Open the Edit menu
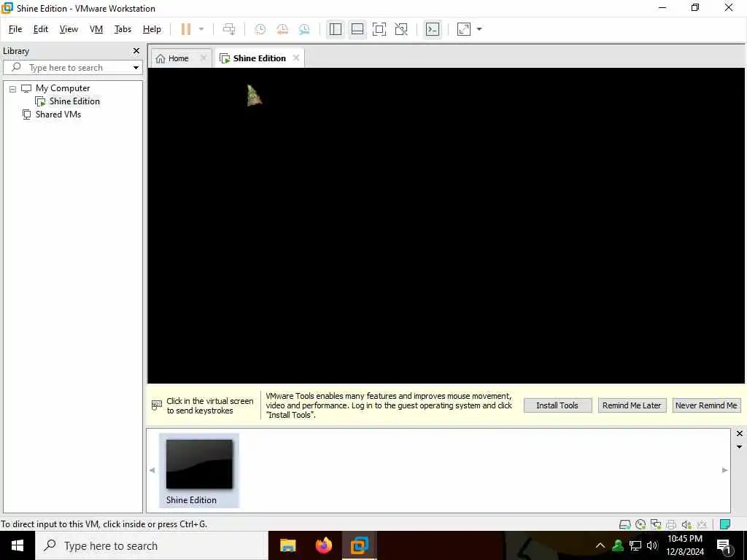The width and height of the screenshot is (747, 560). tap(41, 29)
